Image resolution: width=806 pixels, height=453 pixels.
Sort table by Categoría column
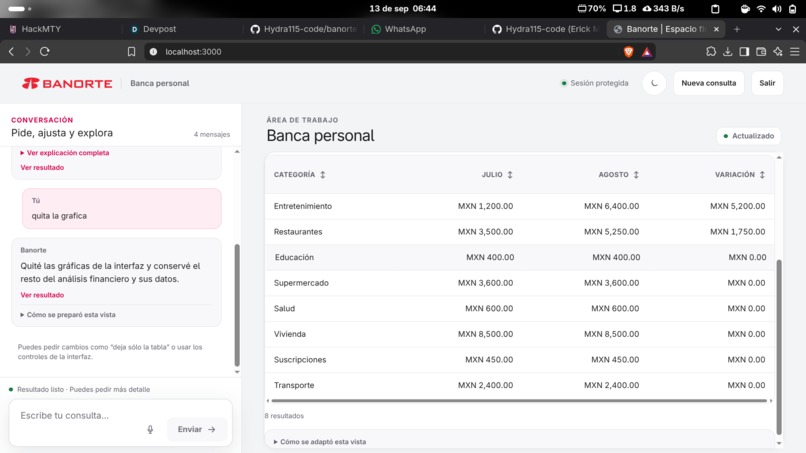point(299,175)
